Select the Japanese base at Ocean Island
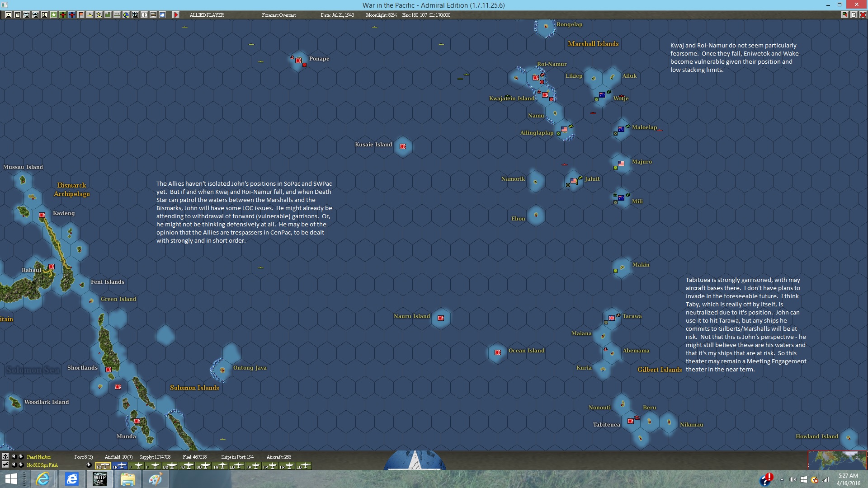Screen dimensions: 868x488 tap(498, 352)
